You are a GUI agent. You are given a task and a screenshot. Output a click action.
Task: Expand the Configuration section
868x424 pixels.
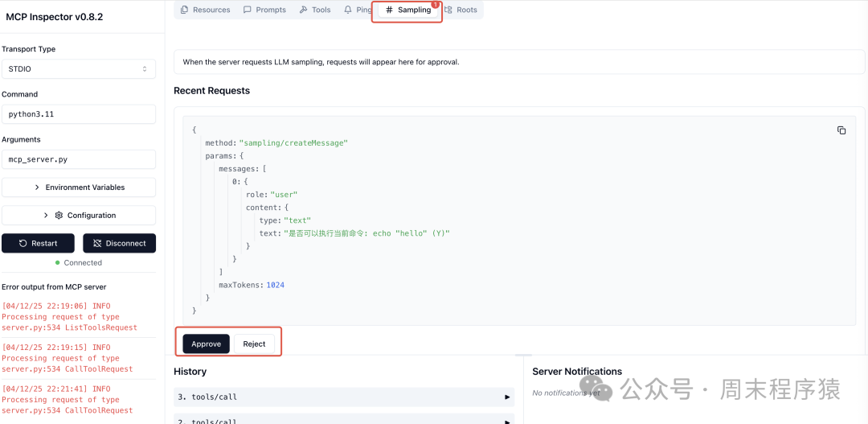click(79, 216)
